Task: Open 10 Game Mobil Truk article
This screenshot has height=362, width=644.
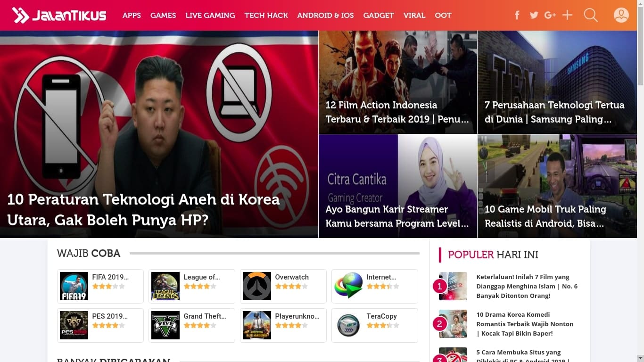Action: point(545,216)
